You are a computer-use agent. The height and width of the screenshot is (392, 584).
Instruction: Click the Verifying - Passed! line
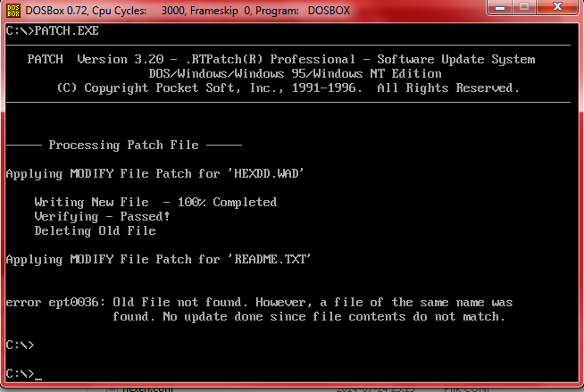[x=102, y=217]
